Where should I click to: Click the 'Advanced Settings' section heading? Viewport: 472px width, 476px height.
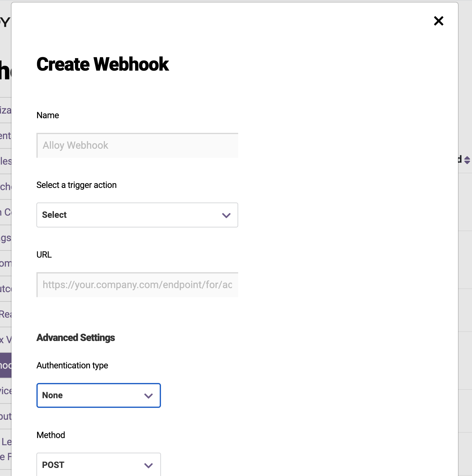tap(76, 338)
